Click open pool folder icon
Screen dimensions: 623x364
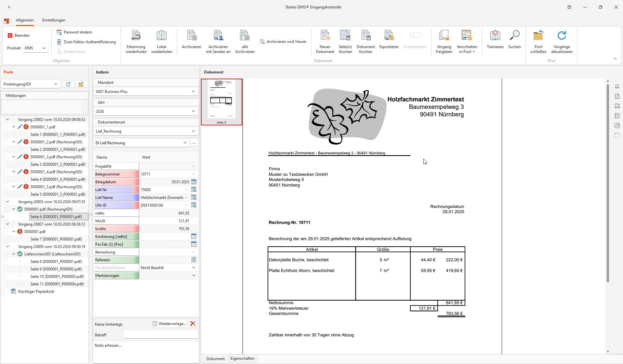(81, 84)
